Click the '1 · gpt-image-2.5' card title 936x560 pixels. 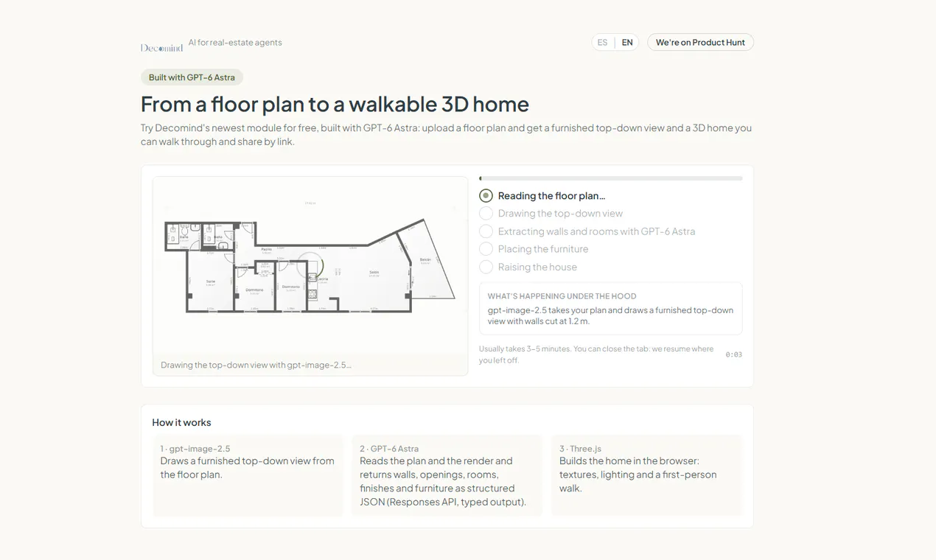[195, 449]
